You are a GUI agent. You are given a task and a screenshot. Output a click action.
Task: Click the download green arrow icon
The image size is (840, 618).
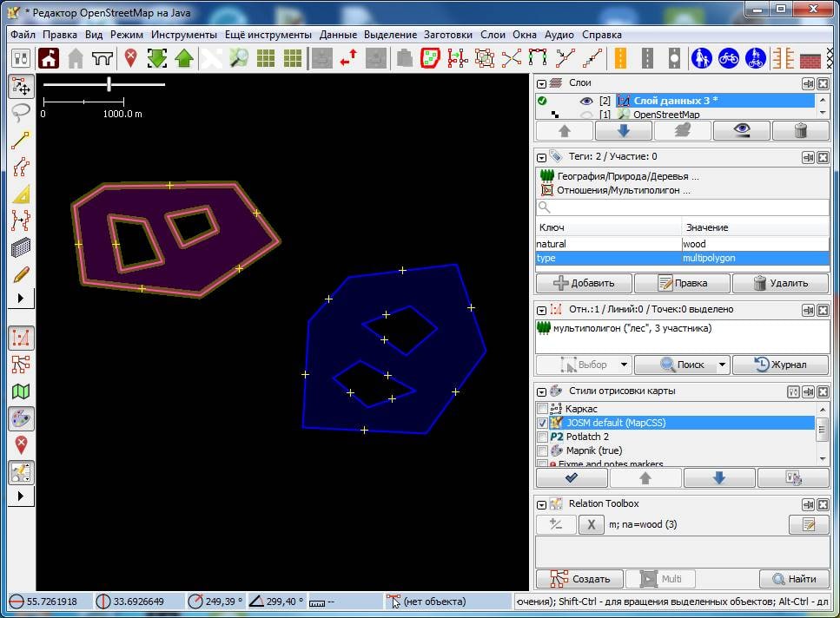coord(157,58)
